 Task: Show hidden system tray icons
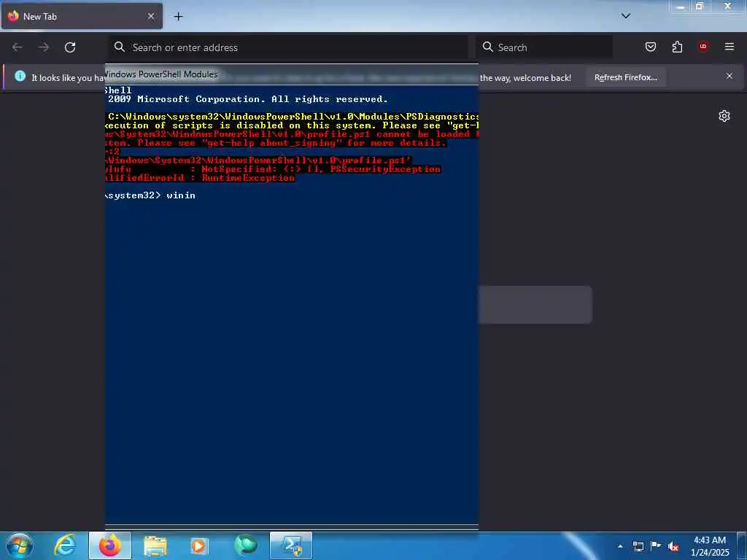(620, 546)
